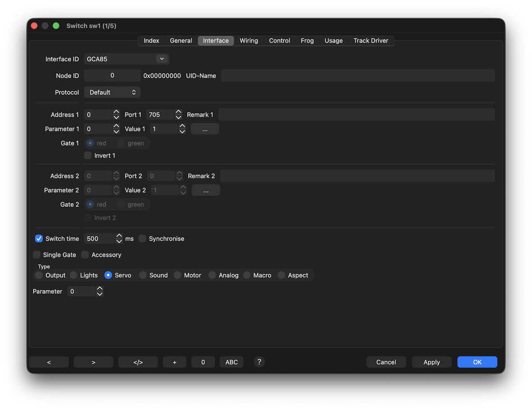Expand the Interface ID dropdown
Viewport: 532px width, 409px height.
(x=162, y=59)
